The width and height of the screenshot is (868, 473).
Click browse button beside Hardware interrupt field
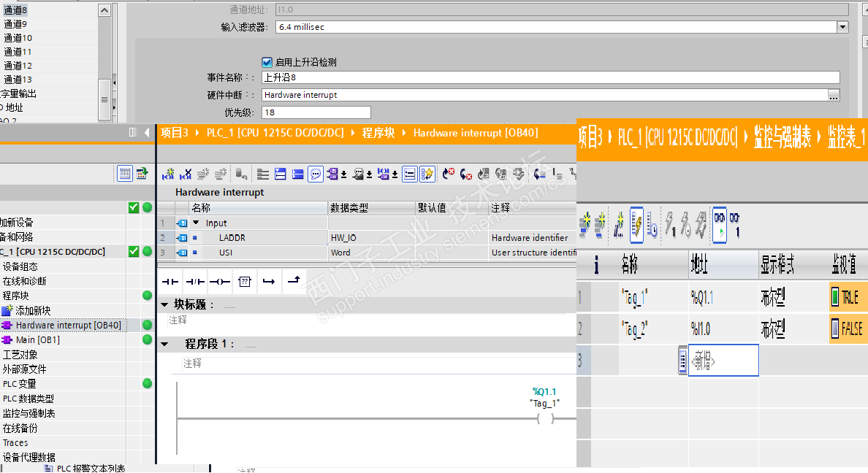[833, 95]
